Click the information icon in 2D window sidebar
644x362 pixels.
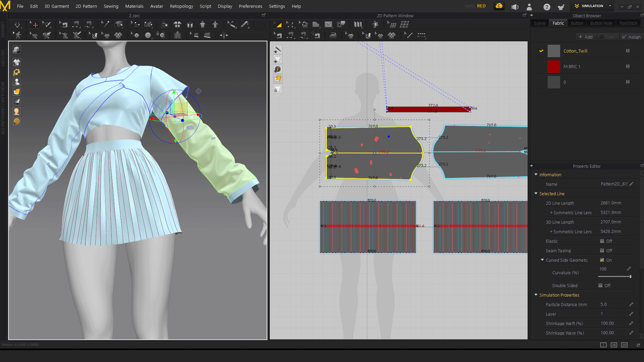(277, 69)
